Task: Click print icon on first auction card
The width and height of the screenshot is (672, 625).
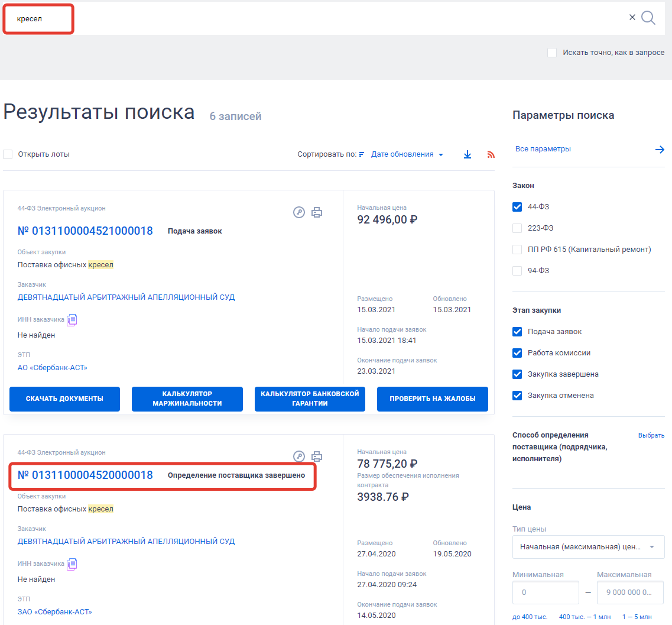Action: [317, 212]
